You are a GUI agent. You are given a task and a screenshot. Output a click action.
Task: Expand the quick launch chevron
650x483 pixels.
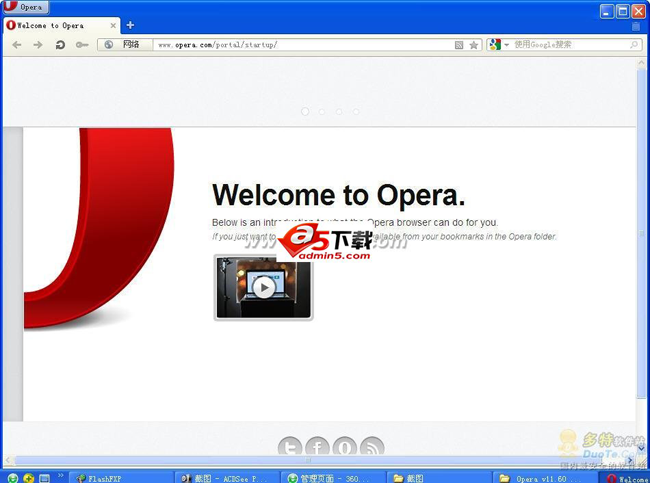(61, 476)
